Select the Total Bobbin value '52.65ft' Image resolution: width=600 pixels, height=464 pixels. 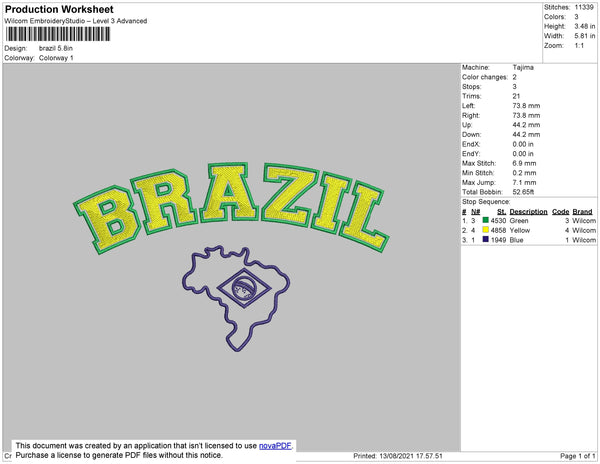click(523, 192)
